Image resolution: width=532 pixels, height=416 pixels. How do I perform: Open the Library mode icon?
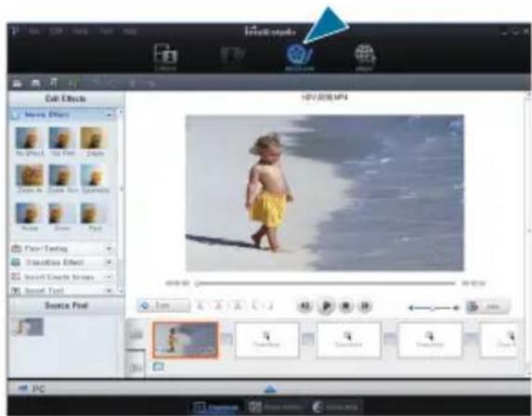165,57
